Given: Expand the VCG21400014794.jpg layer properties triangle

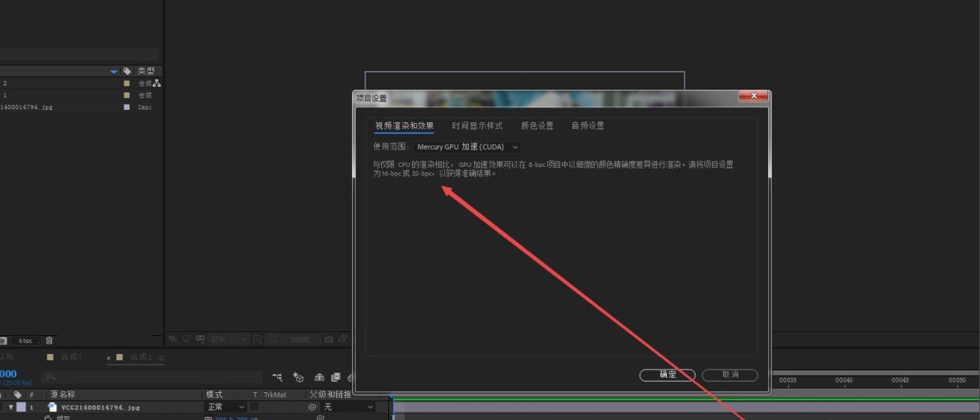Looking at the screenshot, I should [12, 407].
